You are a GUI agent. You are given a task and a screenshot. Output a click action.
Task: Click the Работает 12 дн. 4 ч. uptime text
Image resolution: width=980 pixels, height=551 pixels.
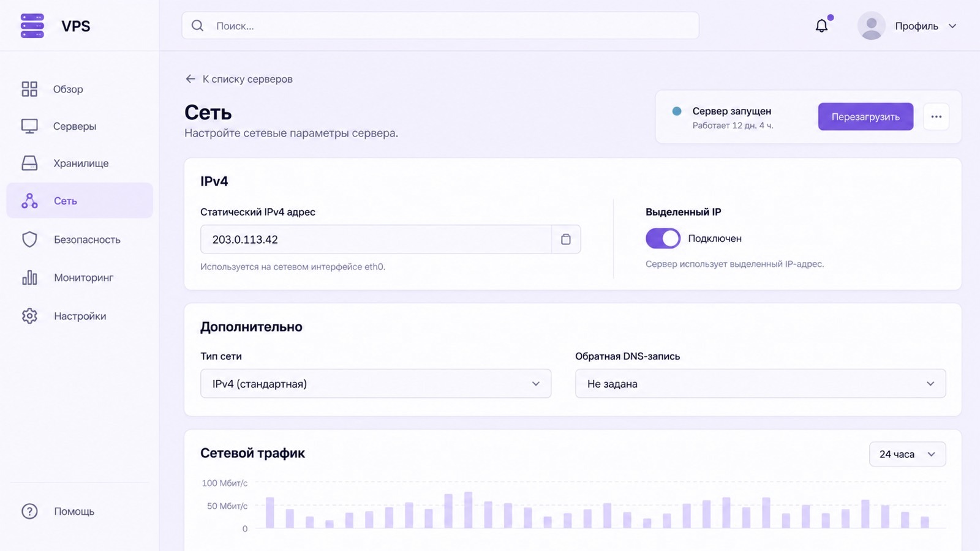[733, 126]
